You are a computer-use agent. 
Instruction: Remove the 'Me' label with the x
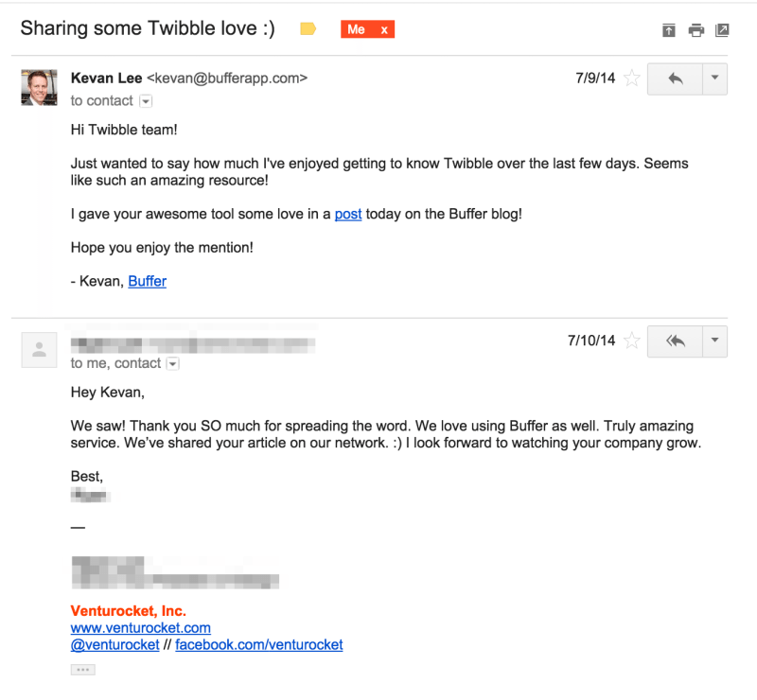384,29
